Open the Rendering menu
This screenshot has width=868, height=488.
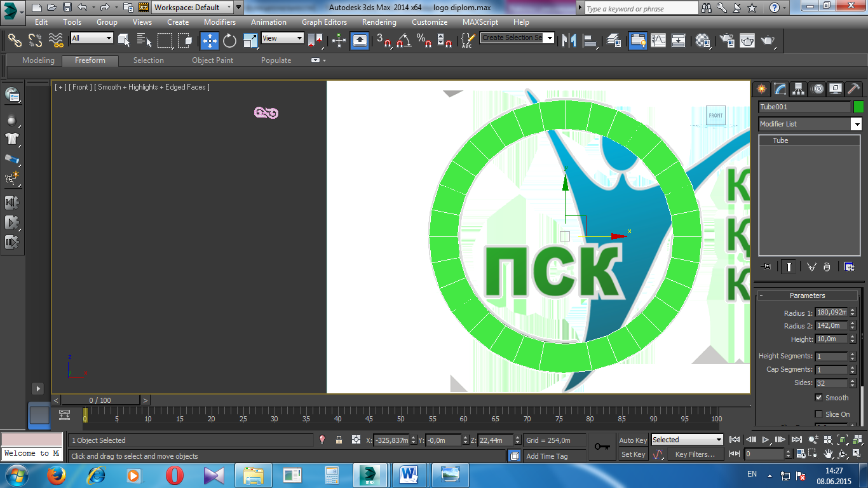point(379,22)
